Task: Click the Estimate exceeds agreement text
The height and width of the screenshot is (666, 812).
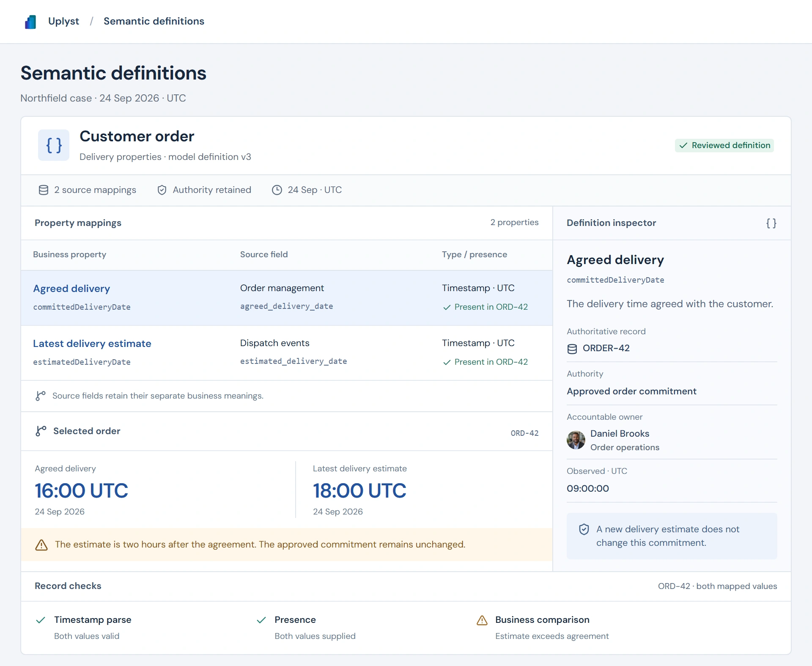Action: 552,636
